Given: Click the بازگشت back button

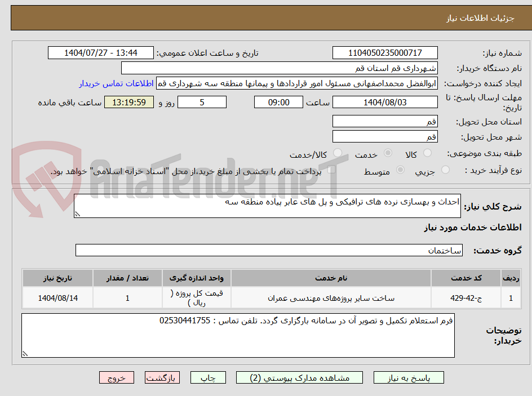Looking at the screenshot, I should (x=162, y=377).
